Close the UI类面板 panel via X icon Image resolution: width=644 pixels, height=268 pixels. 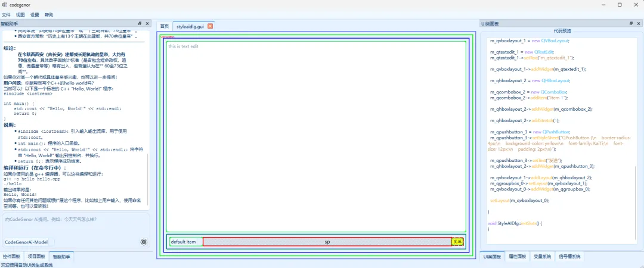click(639, 23)
